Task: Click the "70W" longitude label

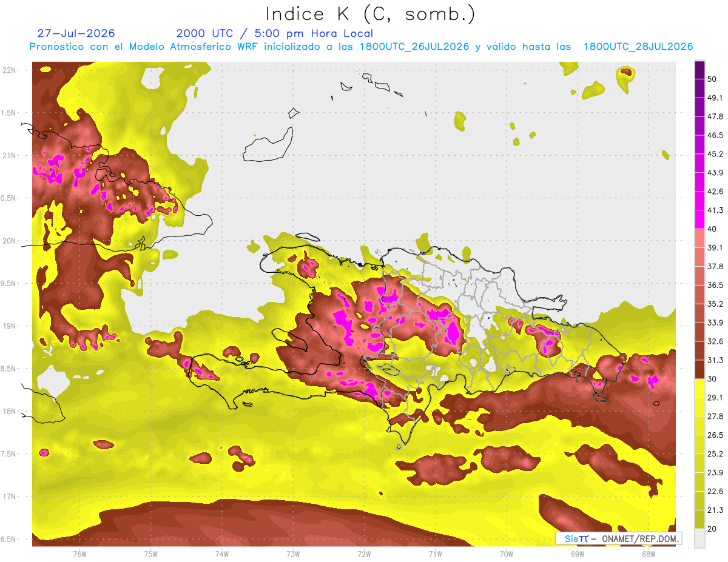Action: point(506,554)
